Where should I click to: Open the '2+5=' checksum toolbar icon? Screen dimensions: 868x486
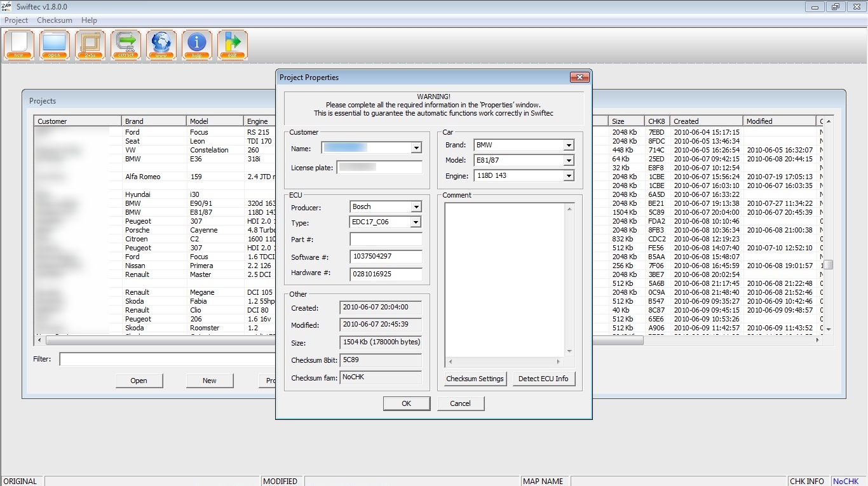click(x=90, y=45)
